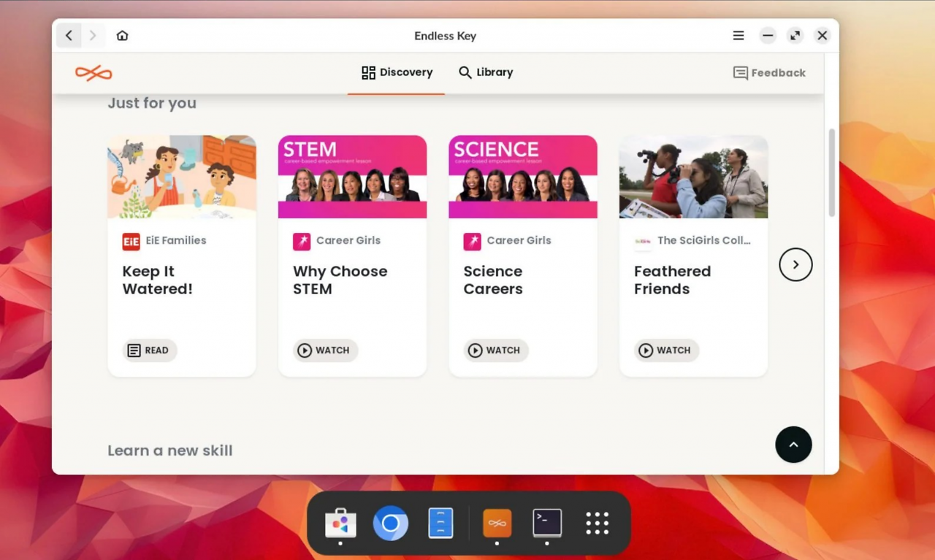Open the pink SCIENCE lesson thumbnail

tap(523, 177)
